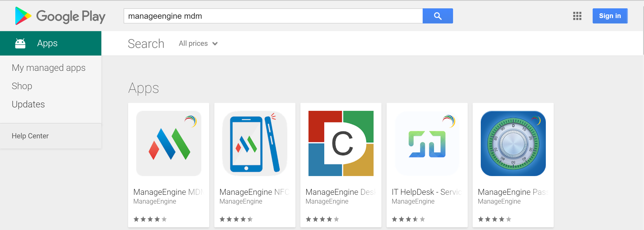Click the Google Play logo
Viewport: 644px width, 230px height.
point(60,16)
